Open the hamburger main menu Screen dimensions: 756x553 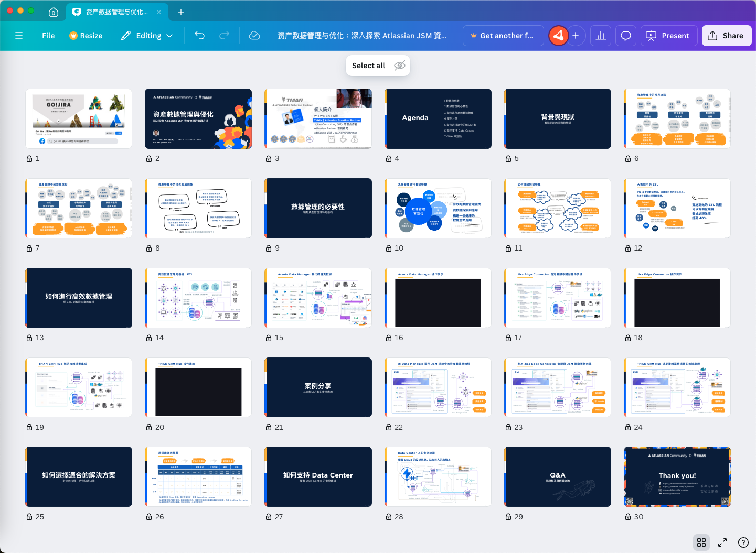19,36
